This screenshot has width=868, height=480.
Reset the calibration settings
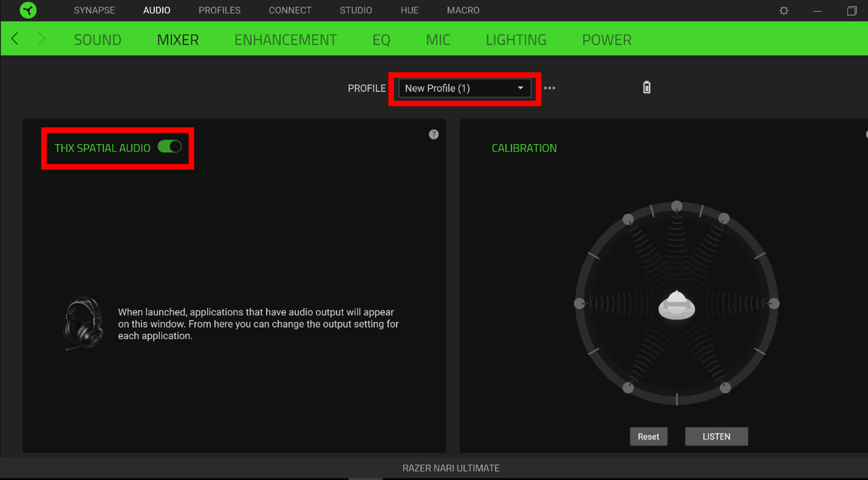648,436
